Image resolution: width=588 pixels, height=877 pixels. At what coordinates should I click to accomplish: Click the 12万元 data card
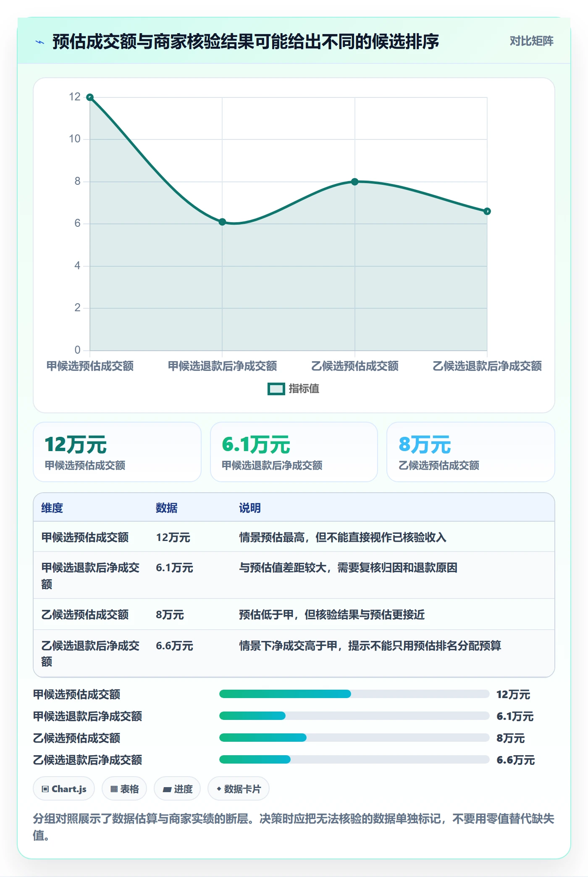[x=117, y=452]
